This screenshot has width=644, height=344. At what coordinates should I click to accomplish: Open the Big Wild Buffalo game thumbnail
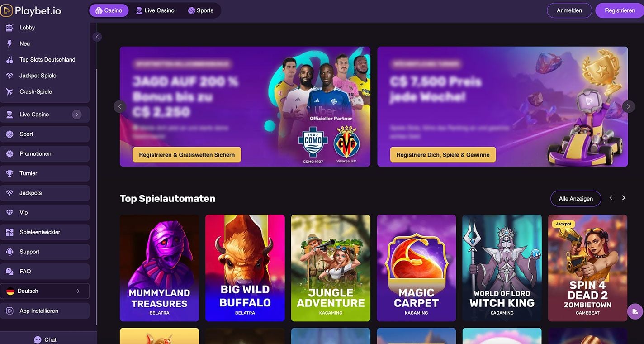245,268
